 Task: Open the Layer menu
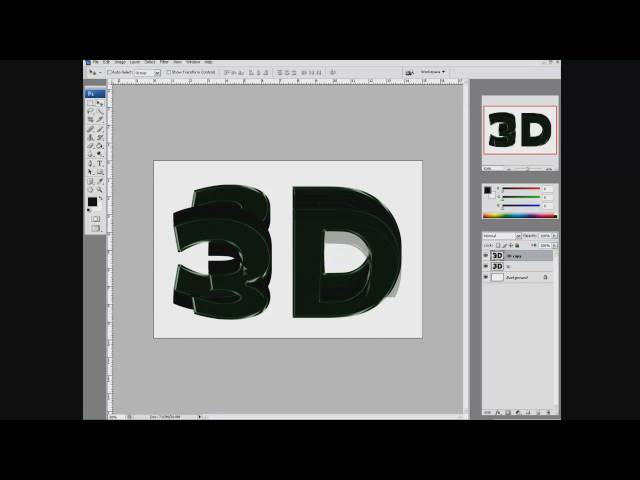tap(135, 62)
